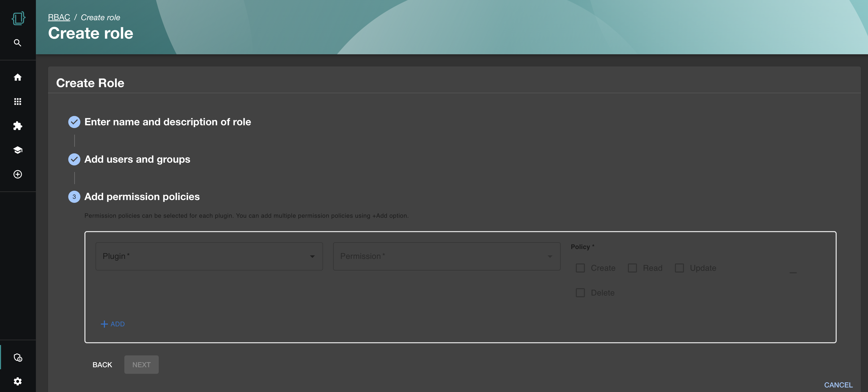The width and height of the screenshot is (868, 392).
Task: Expand the Permission dropdown
Action: (x=446, y=256)
